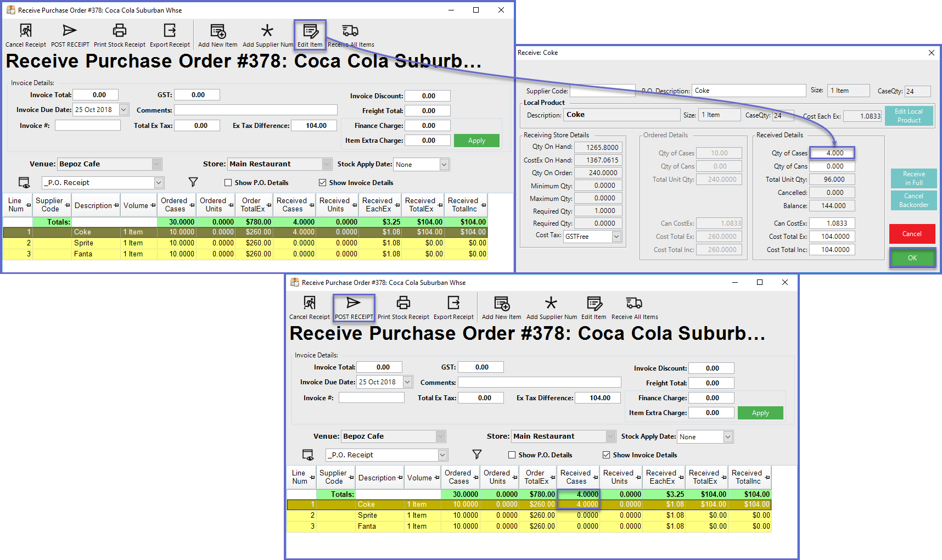942x560 pixels.
Task: Click Receive All Items in bottom window
Action: pyautogui.click(x=635, y=309)
